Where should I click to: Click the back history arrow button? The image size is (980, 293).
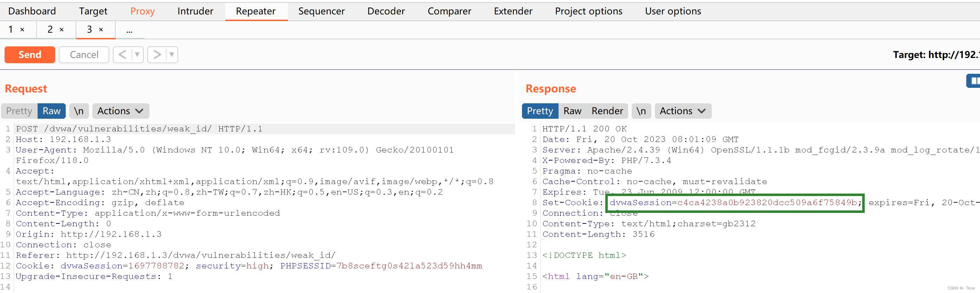click(x=122, y=55)
